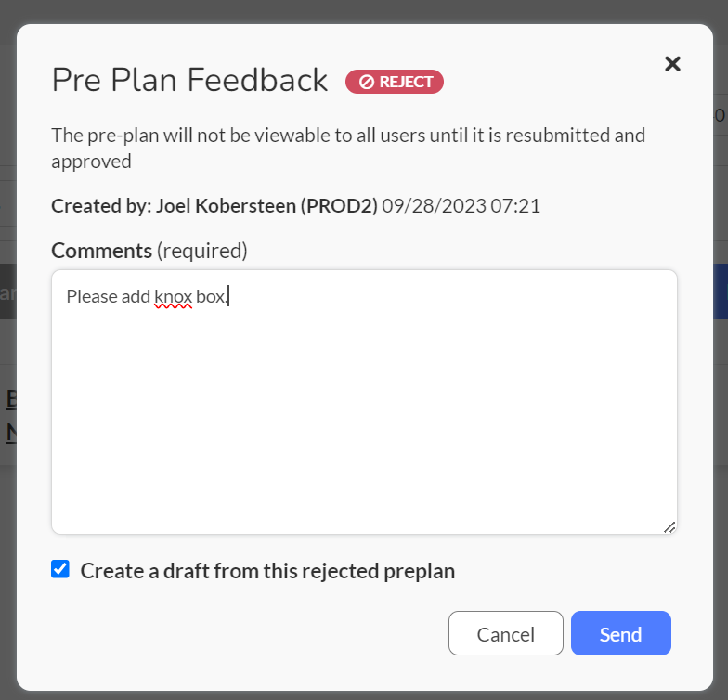Click the "Created by: Joel Kobersteen (PROD2)" text

point(214,206)
